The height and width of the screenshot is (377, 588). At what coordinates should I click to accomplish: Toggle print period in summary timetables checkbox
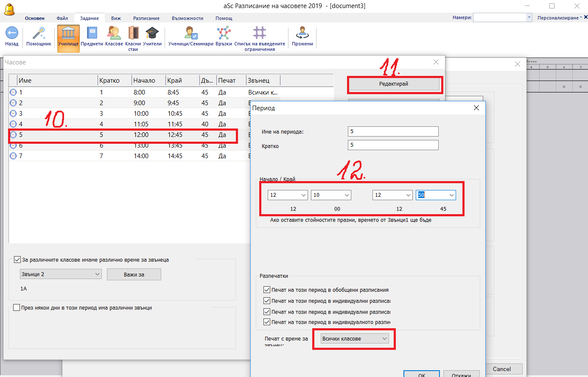[x=267, y=290]
